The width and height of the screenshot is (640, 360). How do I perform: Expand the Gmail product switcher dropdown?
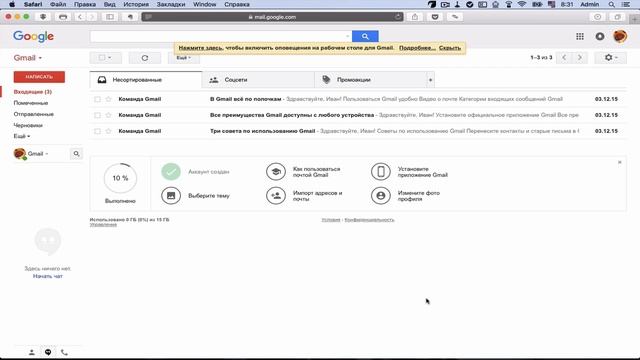click(x=28, y=58)
